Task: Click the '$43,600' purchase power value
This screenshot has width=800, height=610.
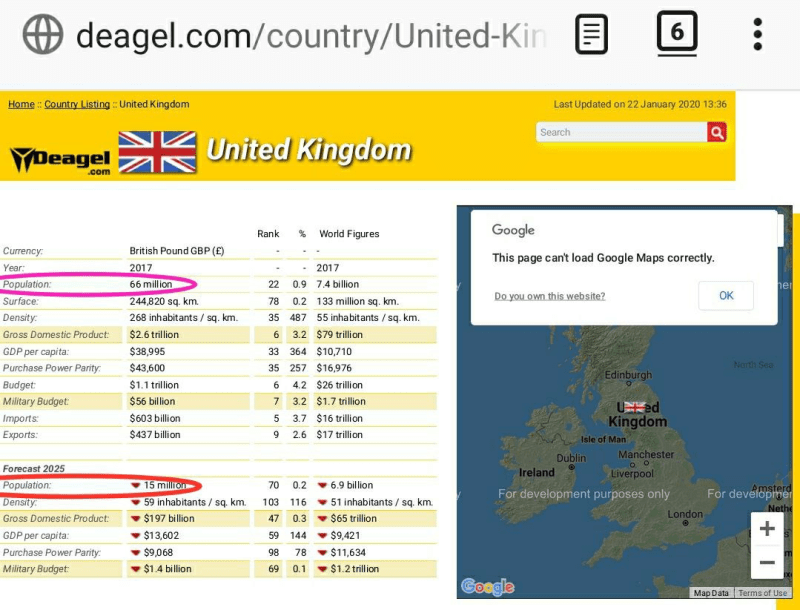Action: [147, 368]
